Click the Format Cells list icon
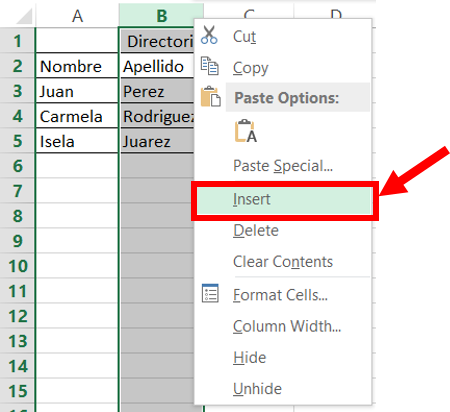The image size is (450, 412). (210, 293)
